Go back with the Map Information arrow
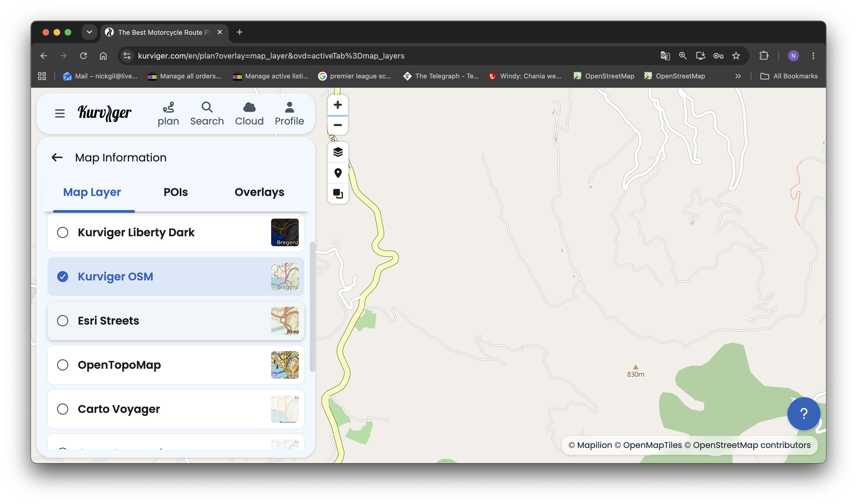857x504 pixels. pos(57,157)
